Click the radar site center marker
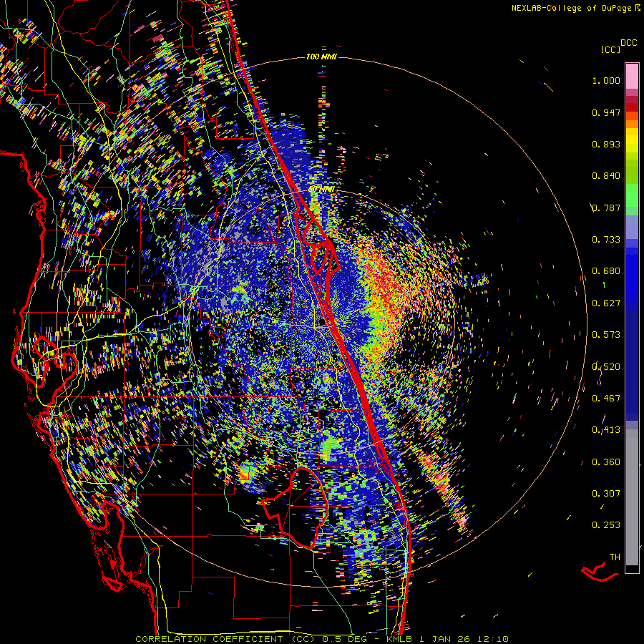 322,323
